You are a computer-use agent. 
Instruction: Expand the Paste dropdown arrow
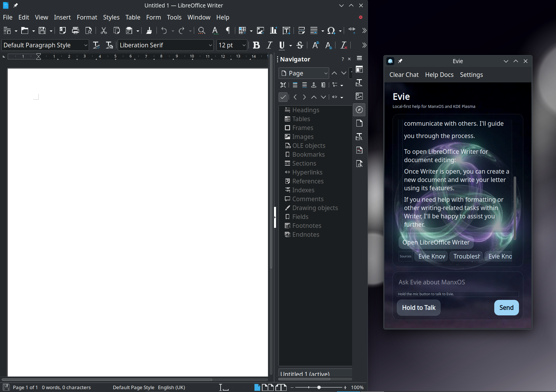(138, 31)
